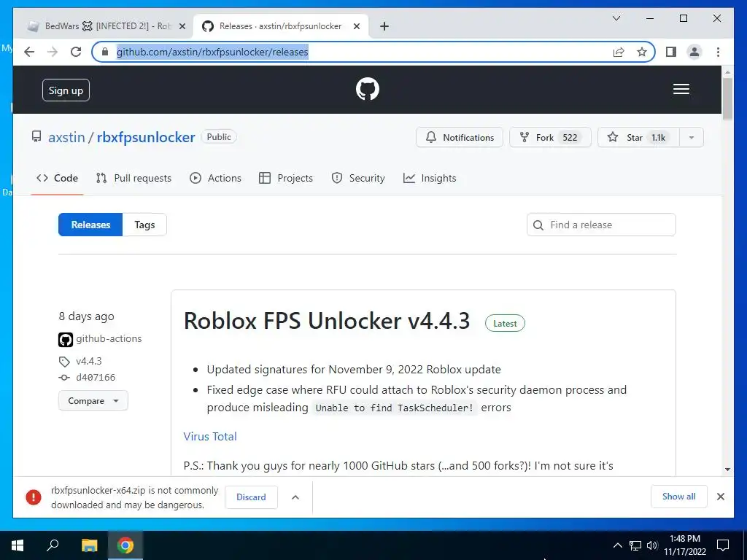The height and width of the screenshot is (560, 747).
Task: Open the rbxfpsunlocker repository link
Action: (146, 137)
